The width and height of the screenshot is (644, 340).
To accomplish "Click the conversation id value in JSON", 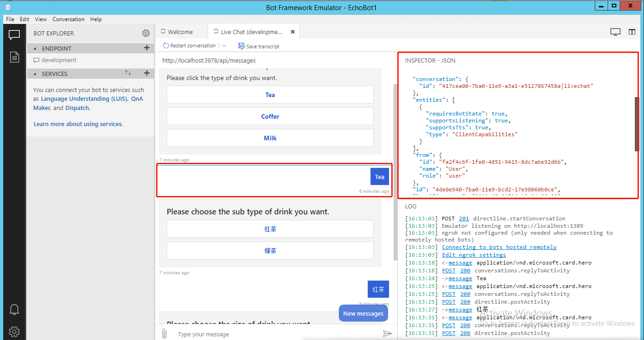I will [516, 86].
